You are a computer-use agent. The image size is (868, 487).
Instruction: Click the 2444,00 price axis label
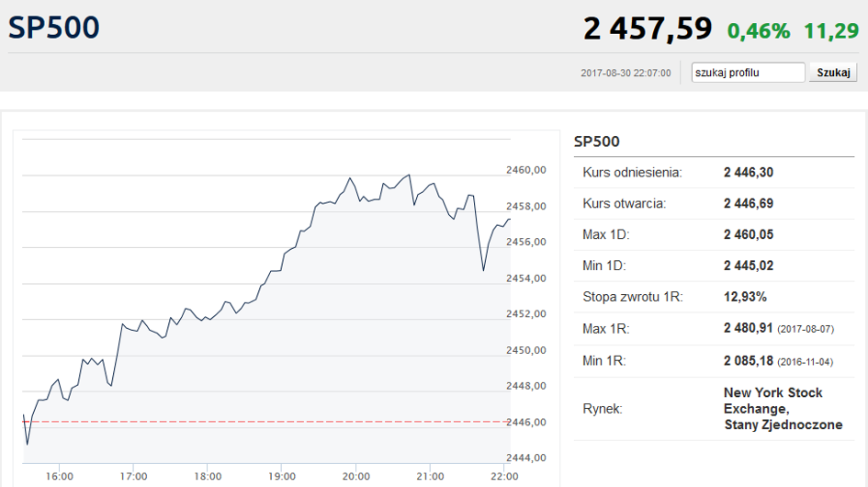(x=526, y=458)
